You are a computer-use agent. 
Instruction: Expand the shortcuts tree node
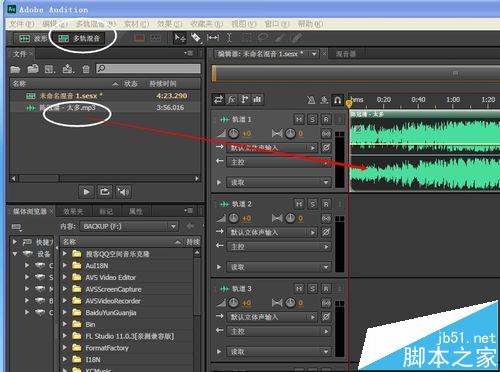tap(14, 242)
